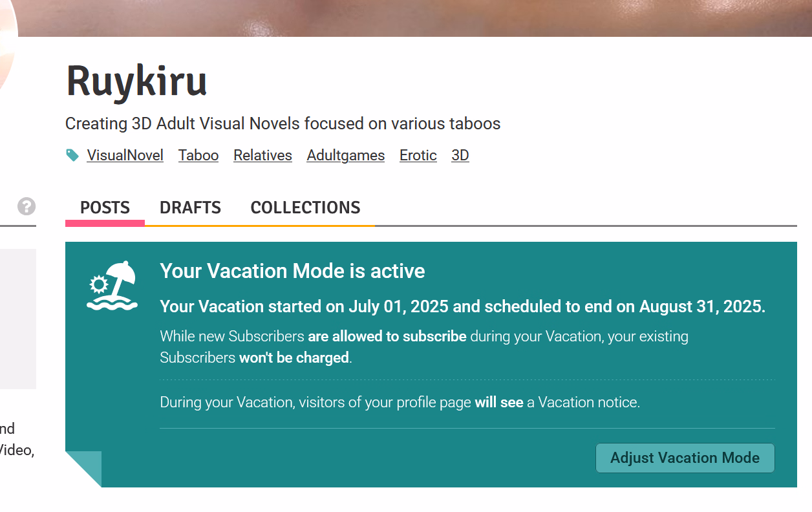Click the beach umbrella vacation icon

pyautogui.click(x=112, y=286)
